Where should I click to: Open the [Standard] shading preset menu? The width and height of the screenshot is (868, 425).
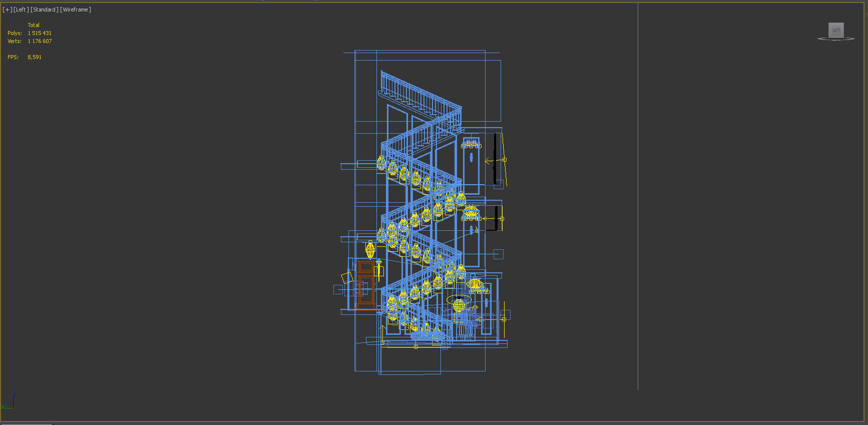45,10
